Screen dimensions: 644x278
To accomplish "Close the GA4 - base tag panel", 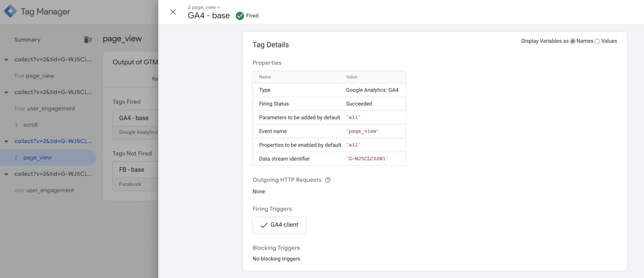I will coord(173,12).
